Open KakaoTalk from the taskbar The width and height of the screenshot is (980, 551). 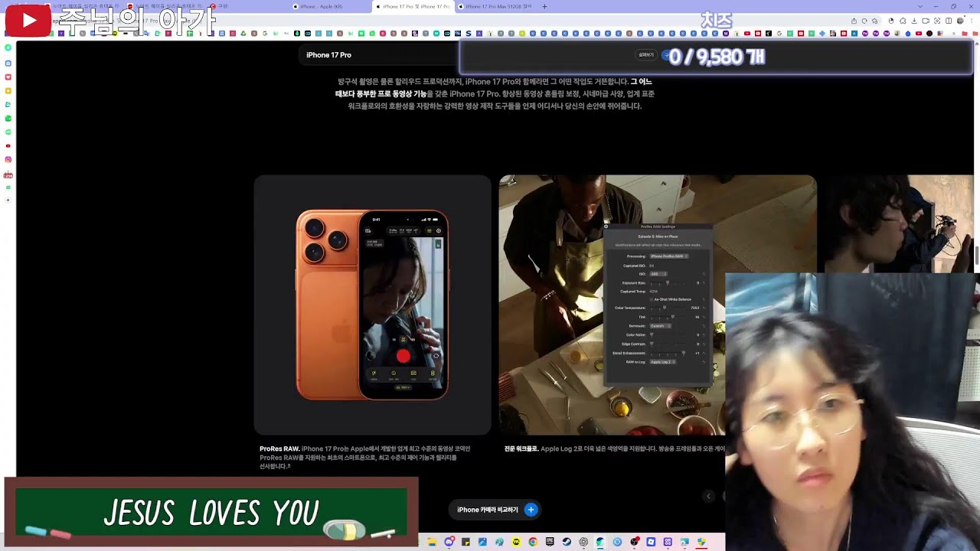(516, 542)
